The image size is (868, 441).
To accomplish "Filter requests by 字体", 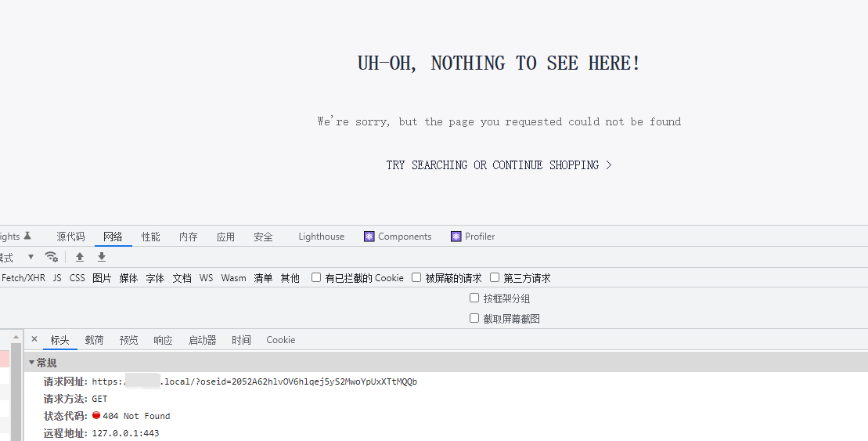I will [x=155, y=277].
